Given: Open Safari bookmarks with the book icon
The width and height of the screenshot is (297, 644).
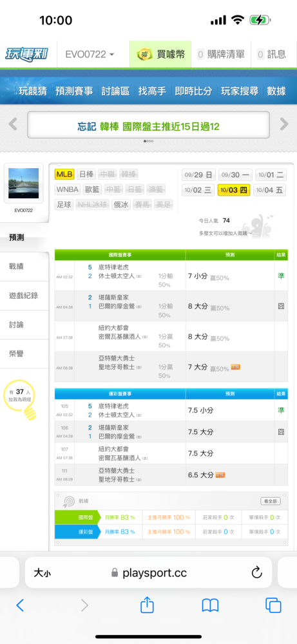Looking at the screenshot, I should tap(210, 605).
